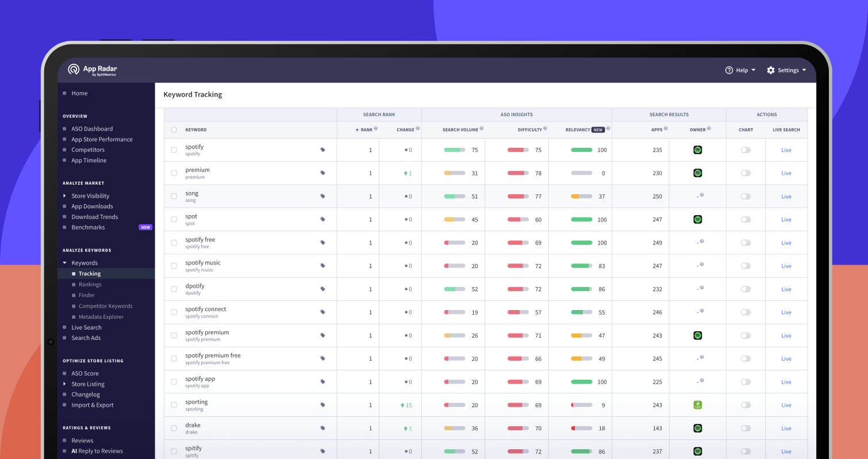Screen dimensions: 868x459
Task: Check the premium keyword row checkbox
Action: click(174, 173)
